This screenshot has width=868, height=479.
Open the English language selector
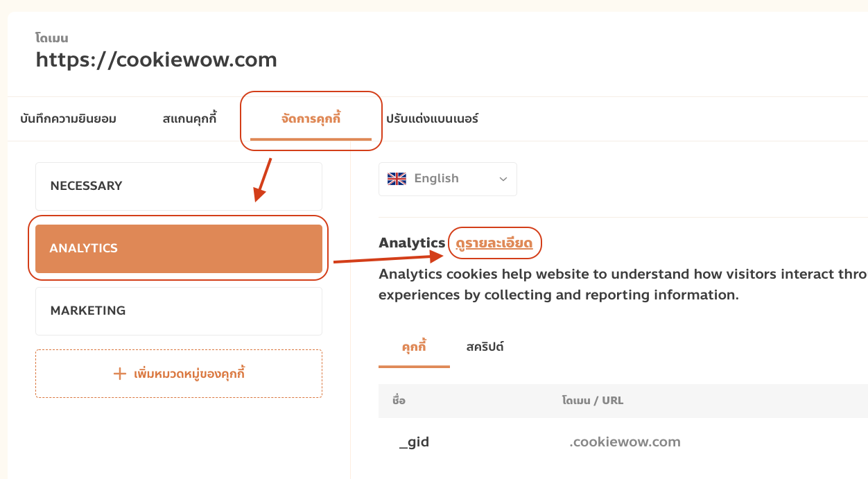[x=448, y=179]
